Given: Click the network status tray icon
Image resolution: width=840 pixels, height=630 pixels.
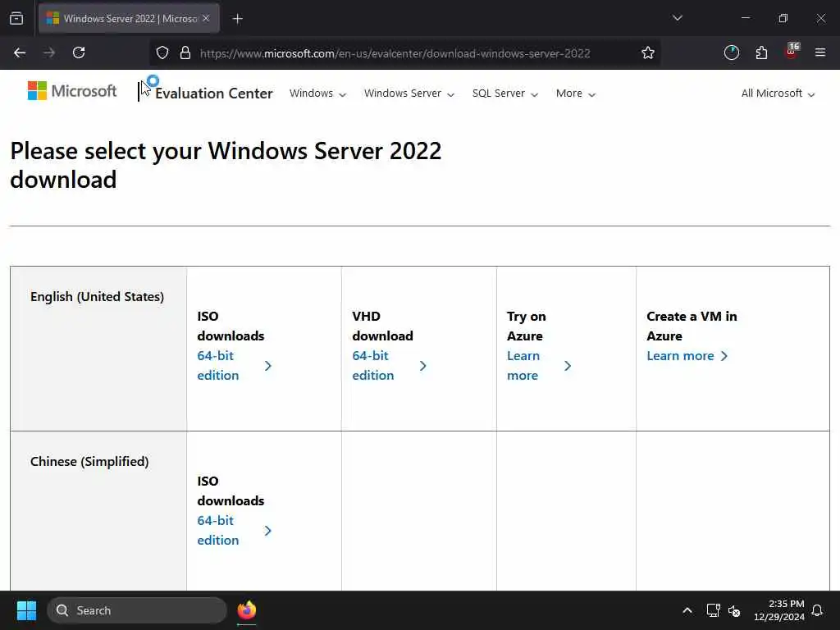Looking at the screenshot, I should tap(713, 610).
